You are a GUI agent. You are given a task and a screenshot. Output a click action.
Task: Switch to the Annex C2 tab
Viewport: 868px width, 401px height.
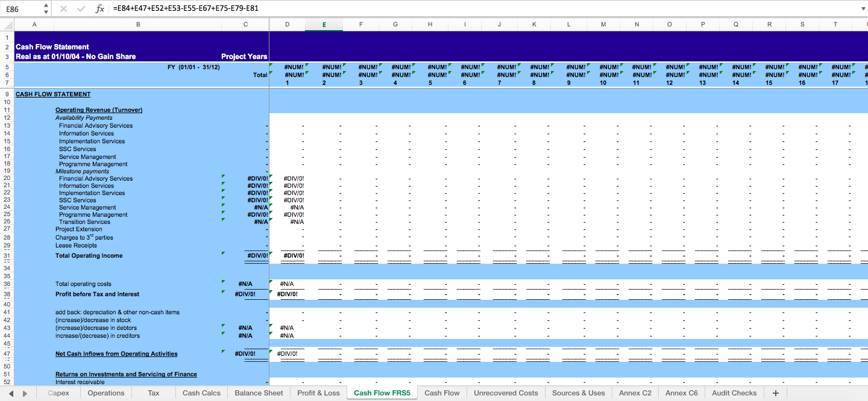pos(635,393)
